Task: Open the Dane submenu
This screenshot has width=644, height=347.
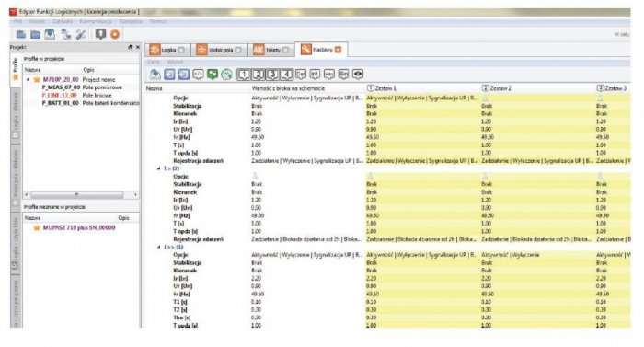Action: click(154, 62)
